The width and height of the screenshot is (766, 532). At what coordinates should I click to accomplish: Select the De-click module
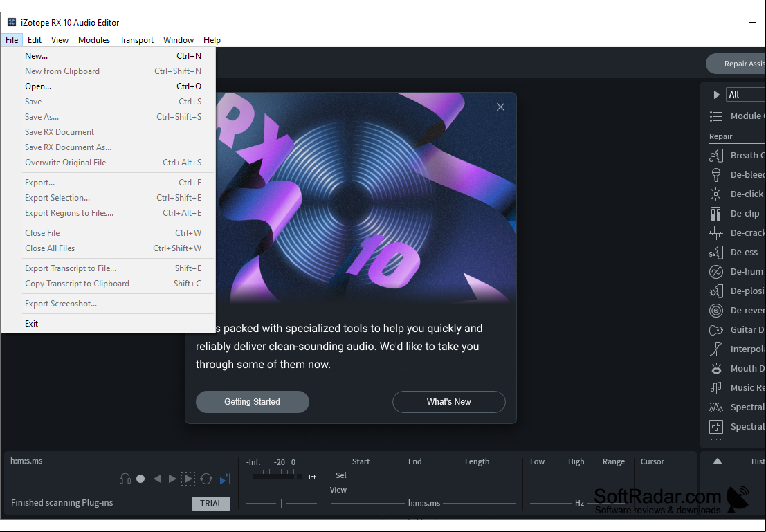737,194
